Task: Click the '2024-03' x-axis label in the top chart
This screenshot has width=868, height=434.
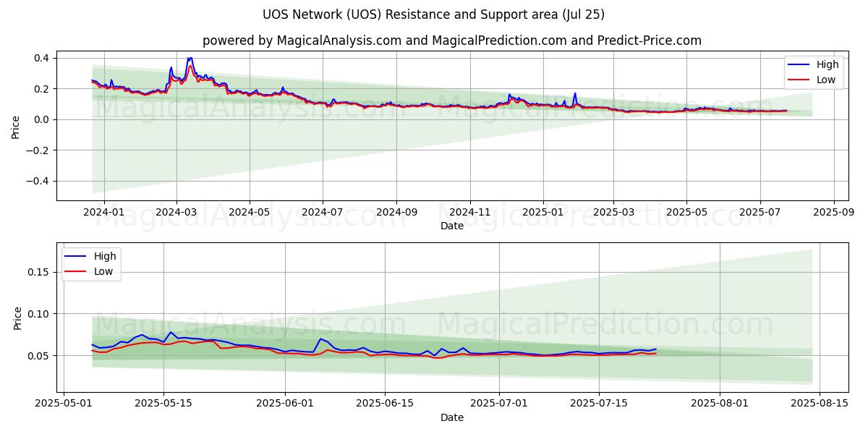Action: click(176, 212)
